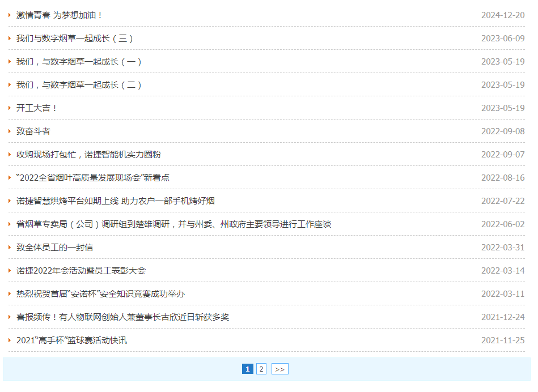Screen dimensions: 538x392
Task: Open 诺捷智慧烘烤平台如期上线 news link
Action: pyautogui.click(x=115, y=201)
